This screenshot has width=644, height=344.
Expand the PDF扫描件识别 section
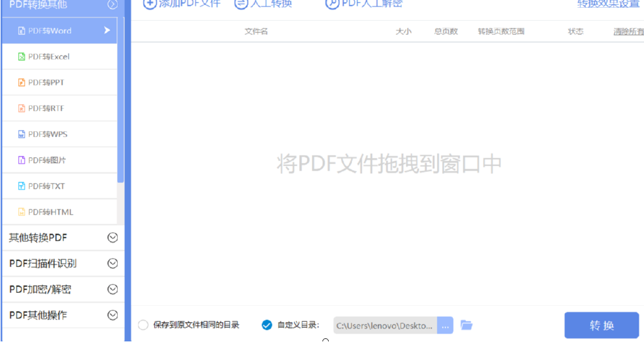[113, 264]
